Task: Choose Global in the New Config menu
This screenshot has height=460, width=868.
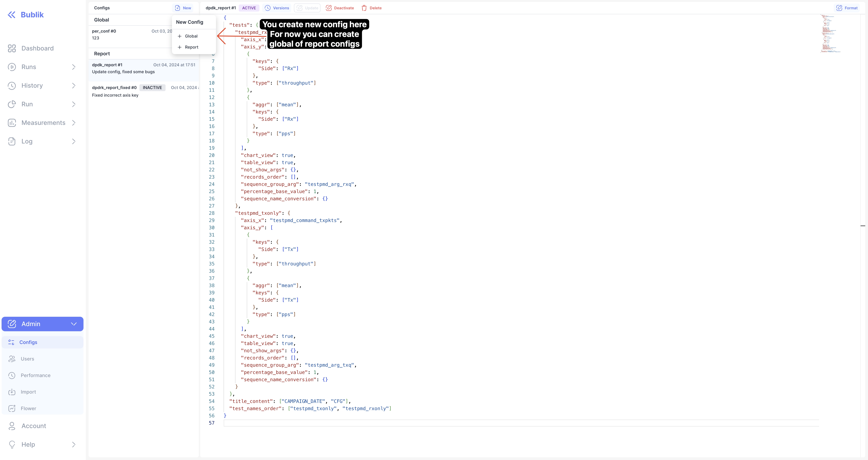Action: 191,36
